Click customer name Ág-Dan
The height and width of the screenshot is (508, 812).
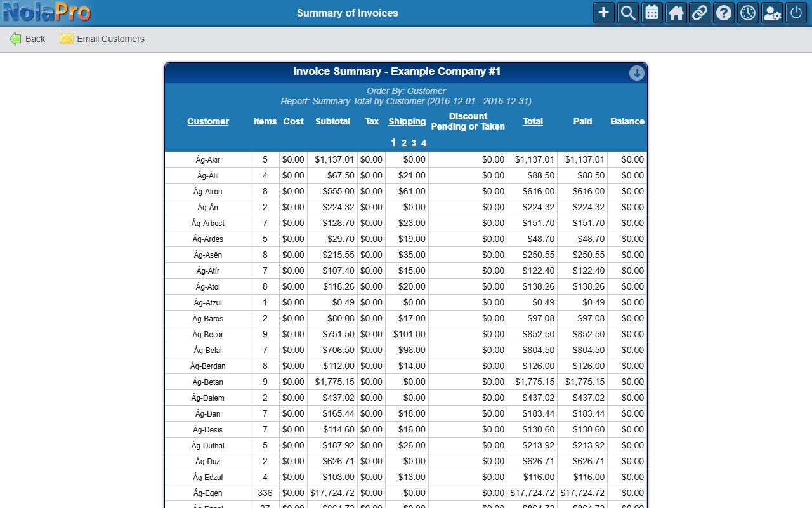(208, 414)
